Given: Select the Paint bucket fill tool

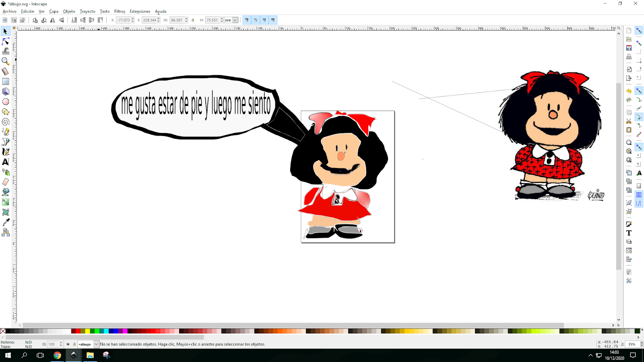Looking at the screenshot, I should 6,192.
